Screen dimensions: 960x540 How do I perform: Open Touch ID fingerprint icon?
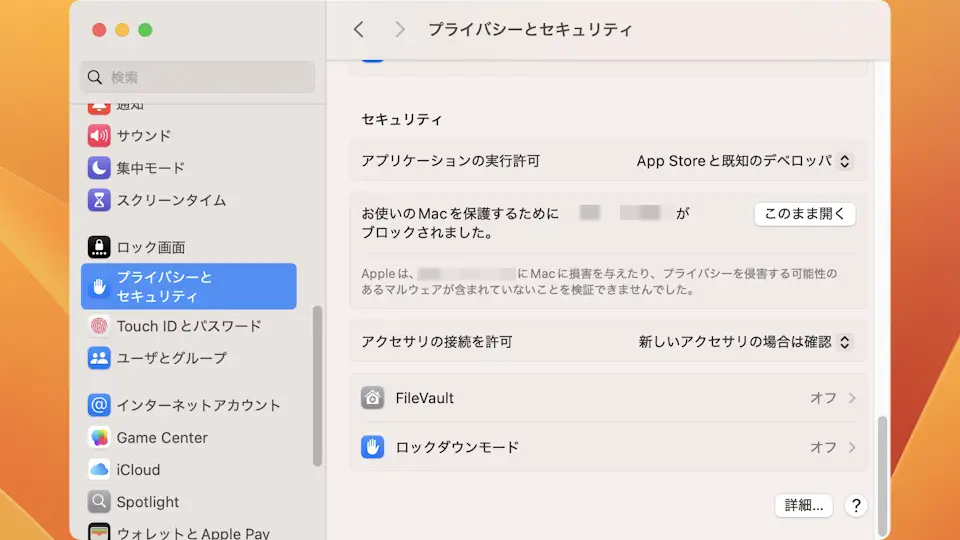coord(98,326)
